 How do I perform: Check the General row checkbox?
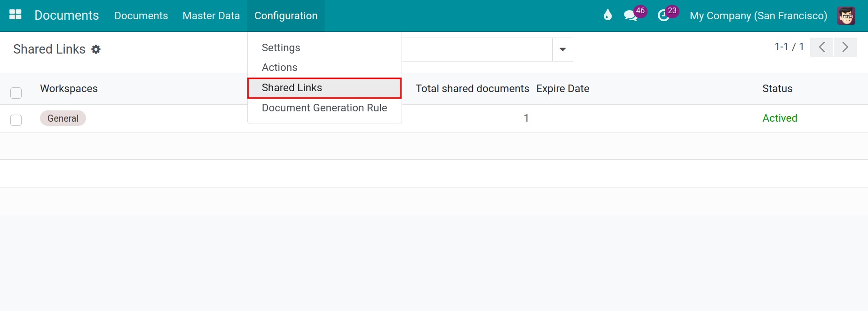point(16,120)
